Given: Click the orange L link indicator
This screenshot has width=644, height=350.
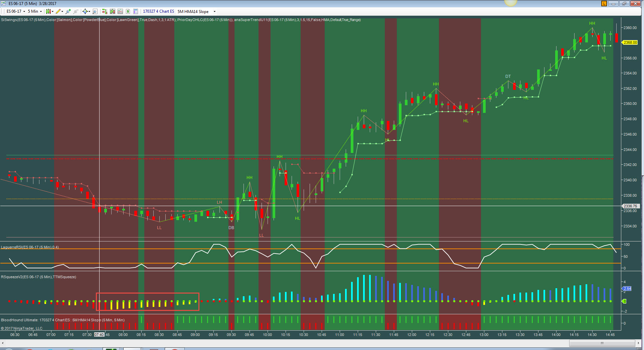Looking at the screenshot, I should [604, 4].
